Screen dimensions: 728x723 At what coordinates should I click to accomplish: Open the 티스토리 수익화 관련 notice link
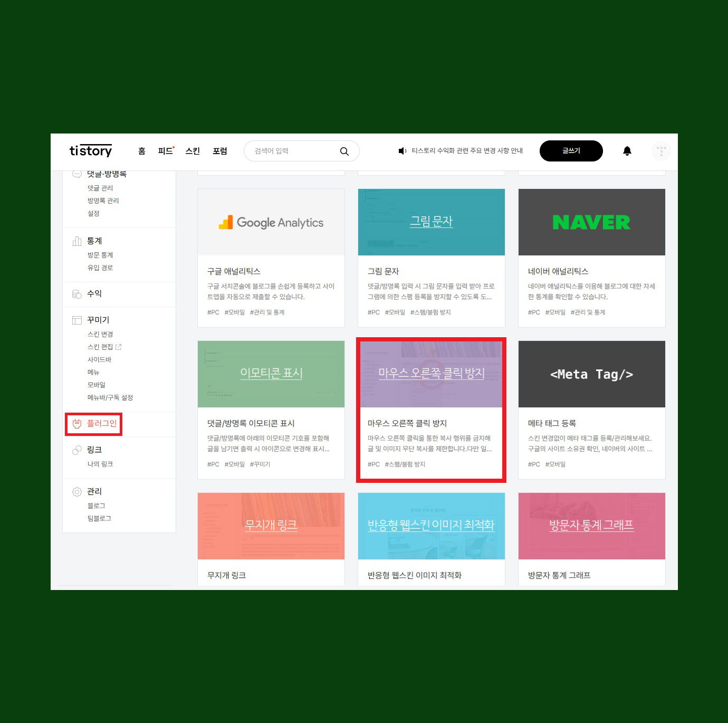[x=467, y=151]
